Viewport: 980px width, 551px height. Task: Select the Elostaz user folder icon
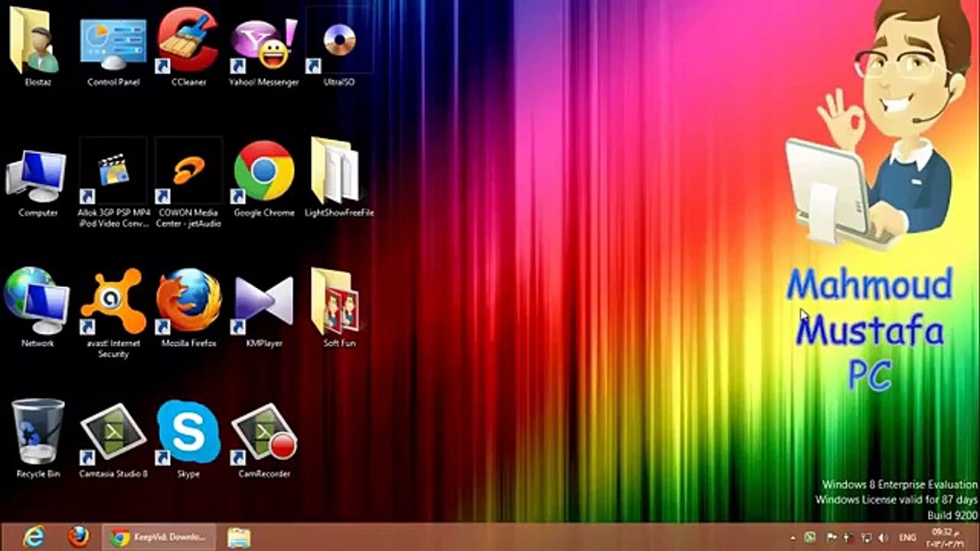point(35,42)
